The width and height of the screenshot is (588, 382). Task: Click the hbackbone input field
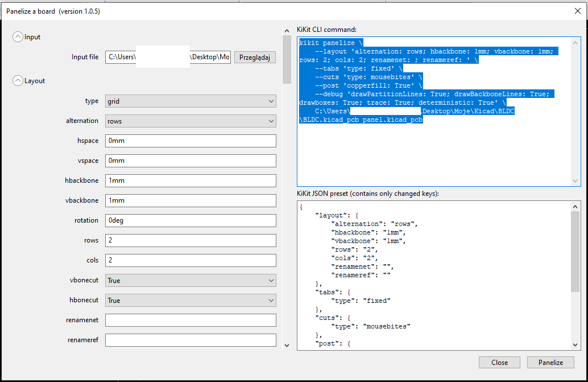tap(191, 180)
